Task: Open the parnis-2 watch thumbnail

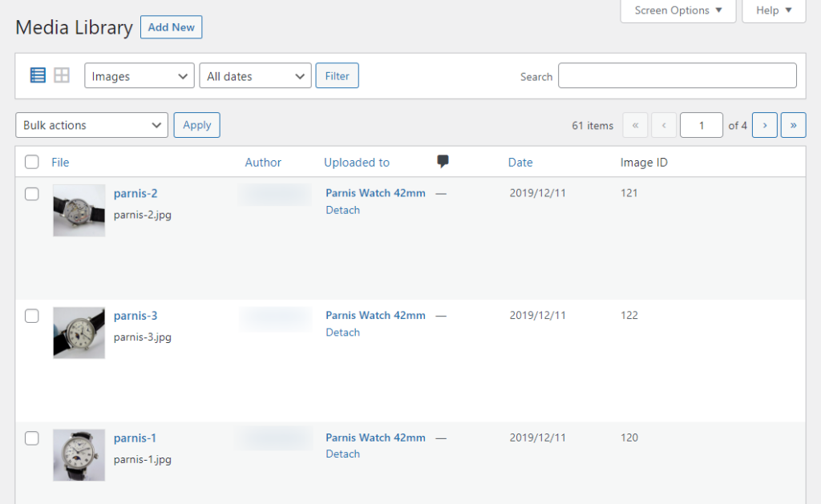Action: (x=79, y=210)
